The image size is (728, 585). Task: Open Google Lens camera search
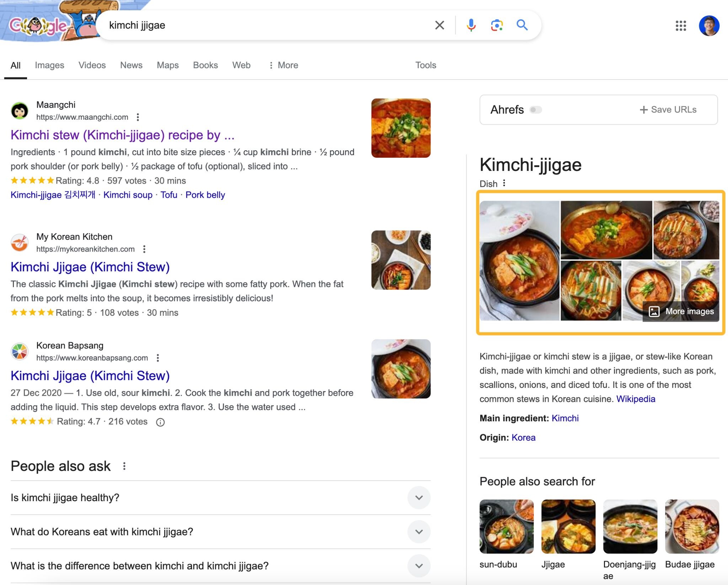click(x=497, y=25)
